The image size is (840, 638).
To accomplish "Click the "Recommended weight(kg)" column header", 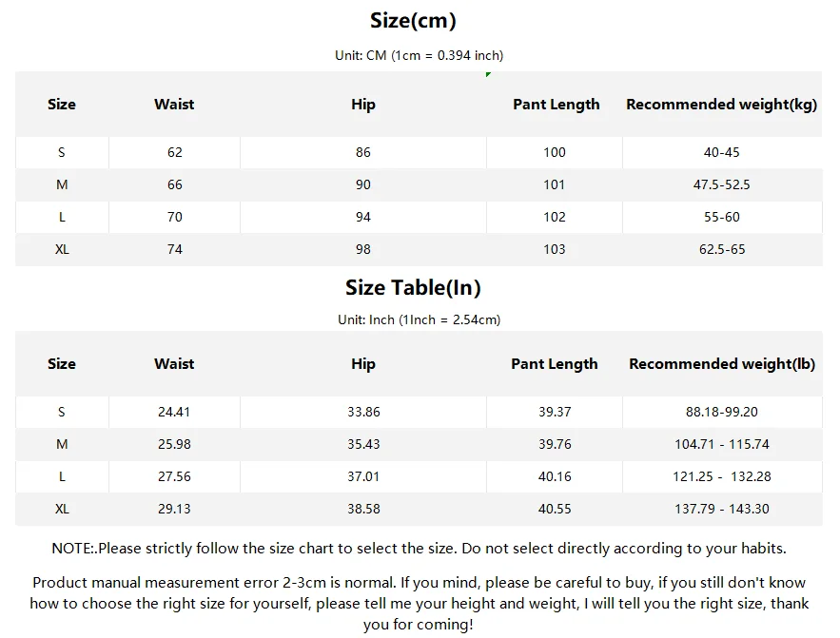I will pyautogui.click(x=721, y=105).
